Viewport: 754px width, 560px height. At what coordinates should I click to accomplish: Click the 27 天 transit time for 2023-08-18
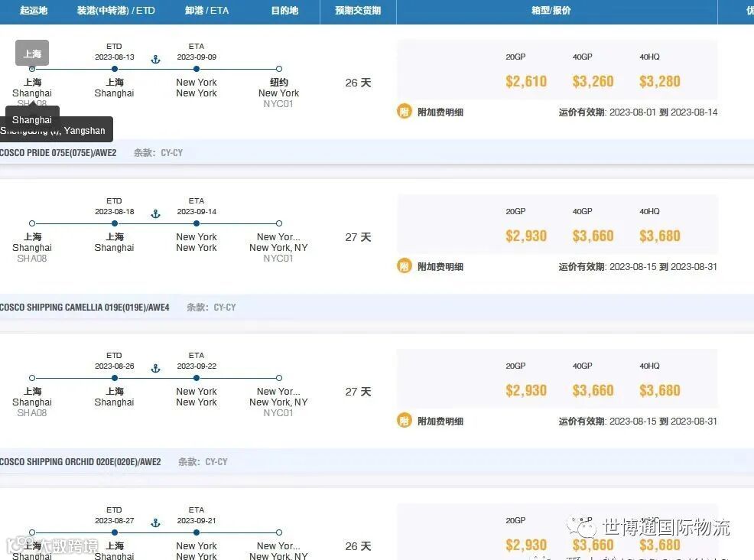point(358,237)
